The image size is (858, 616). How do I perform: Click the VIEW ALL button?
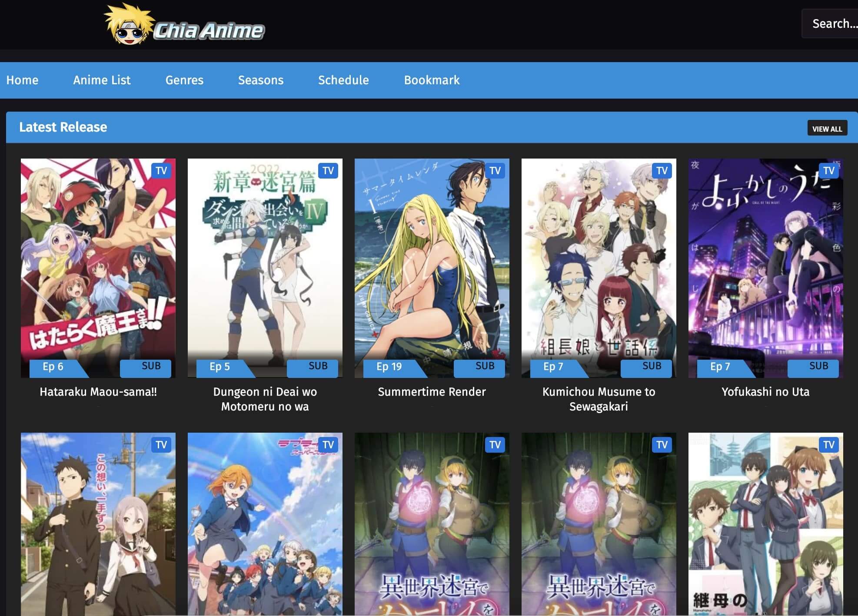point(827,128)
